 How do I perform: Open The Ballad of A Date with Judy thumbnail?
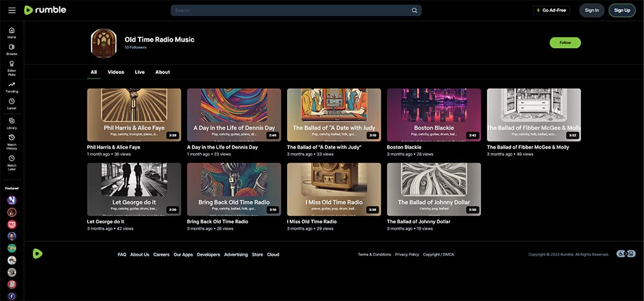334,115
